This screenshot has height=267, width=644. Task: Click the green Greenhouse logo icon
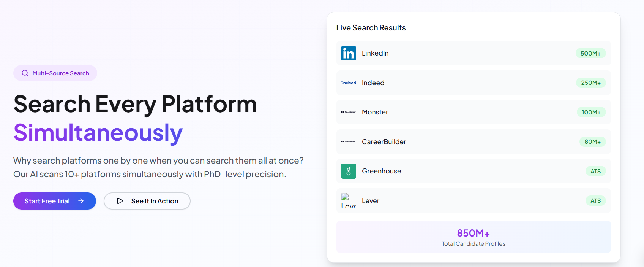349,171
